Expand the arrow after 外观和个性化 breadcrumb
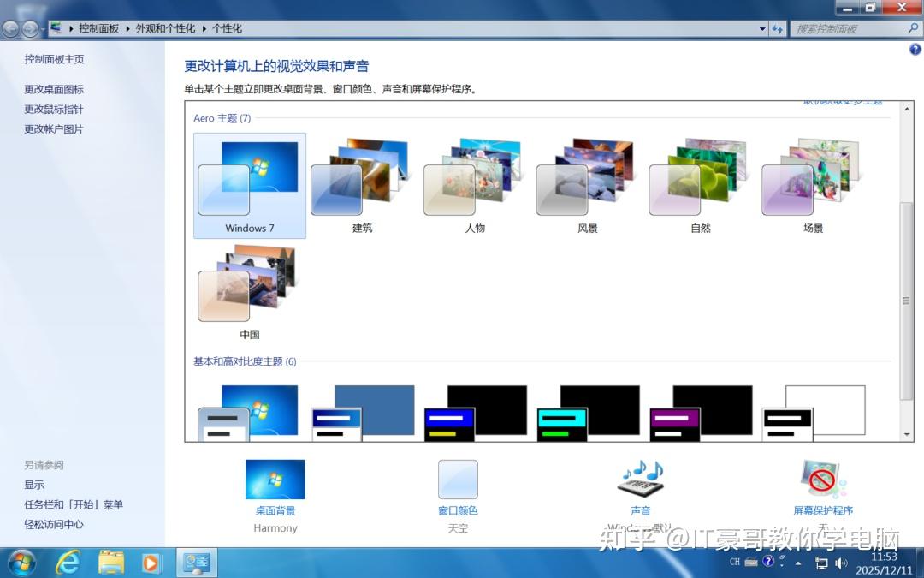The height and width of the screenshot is (578, 924). pos(204,28)
